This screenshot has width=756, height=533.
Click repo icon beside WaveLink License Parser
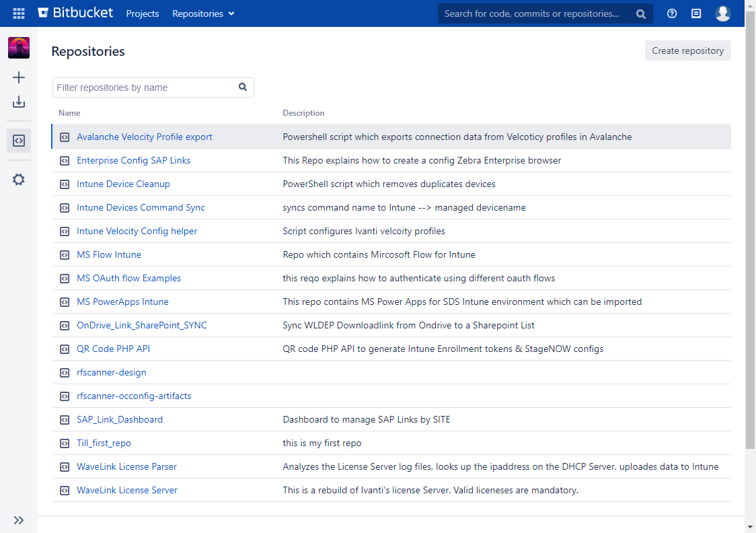coord(65,467)
